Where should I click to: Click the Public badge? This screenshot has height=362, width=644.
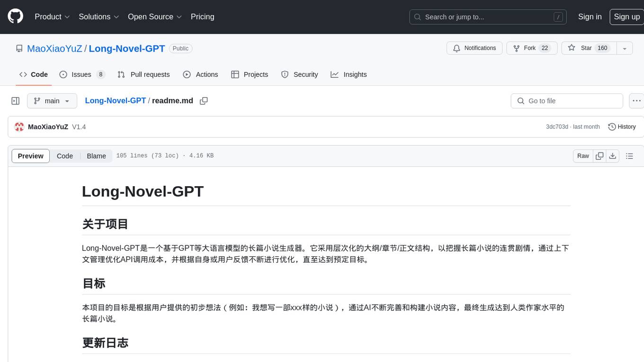180,48
